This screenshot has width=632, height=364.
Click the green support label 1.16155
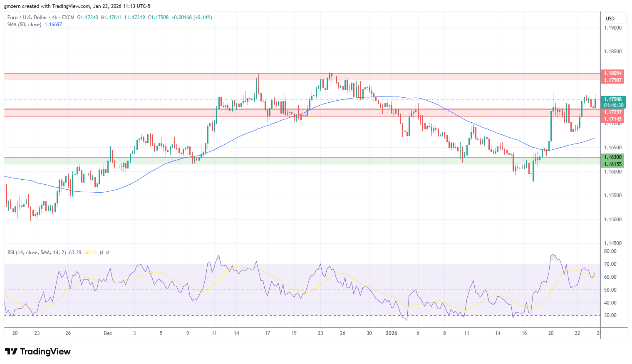tap(613, 164)
